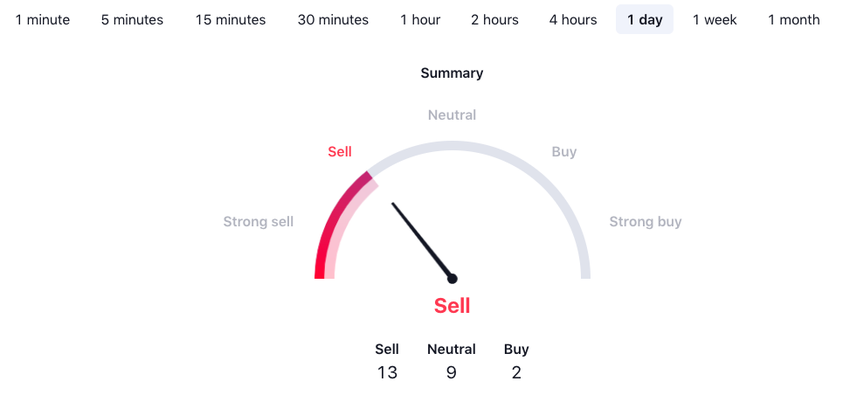Viewport: 850px width, 402px height.
Task: Click the Neutral count of 9
Action: tap(451, 373)
